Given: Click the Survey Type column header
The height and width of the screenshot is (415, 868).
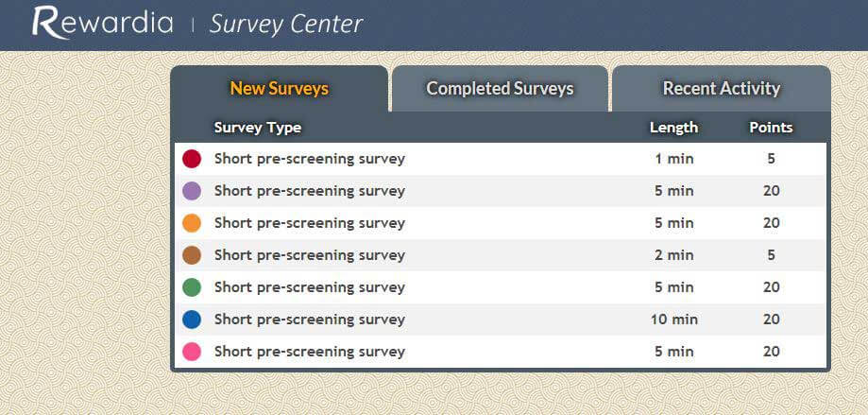Looking at the screenshot, I should point(258,128).
